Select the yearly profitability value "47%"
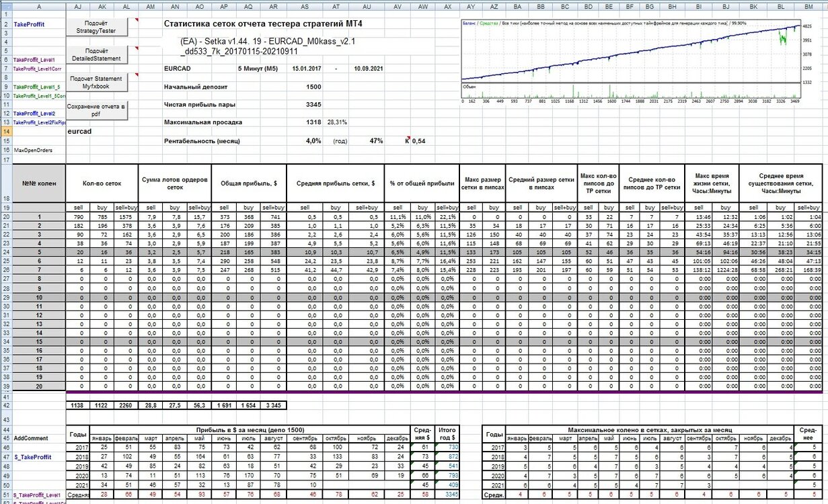 pyautogui.click(x=376, y=141)
